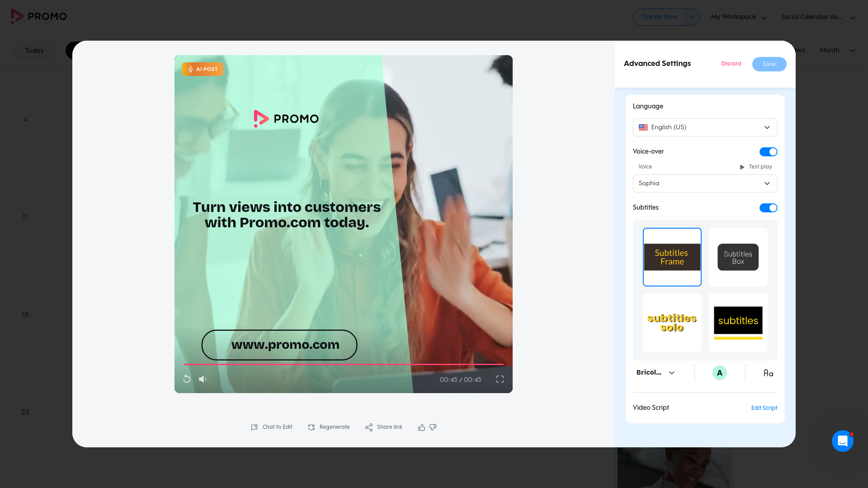Select the Subtitles Box style
The image size is (868, 488).
coord(738,257)
